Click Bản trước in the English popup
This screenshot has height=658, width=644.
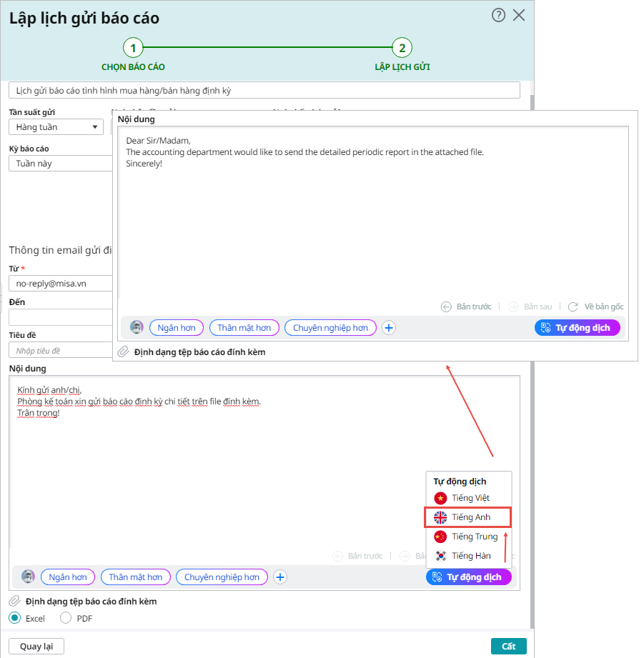(474, 306)
